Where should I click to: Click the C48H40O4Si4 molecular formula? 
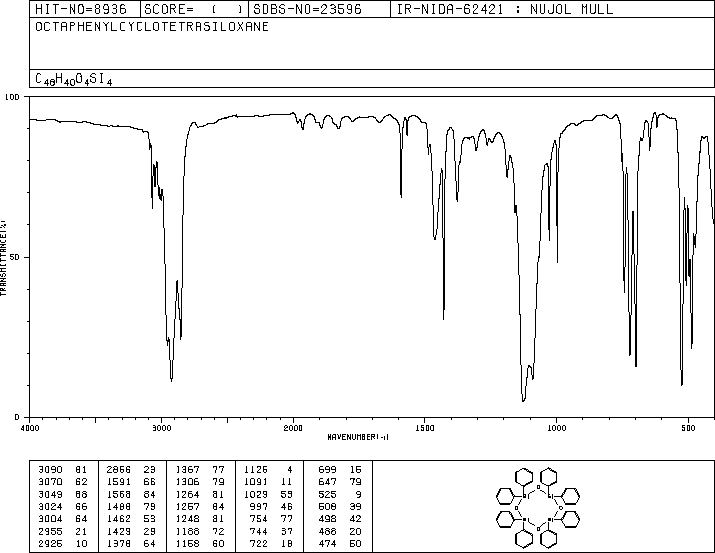pos(73,79)
